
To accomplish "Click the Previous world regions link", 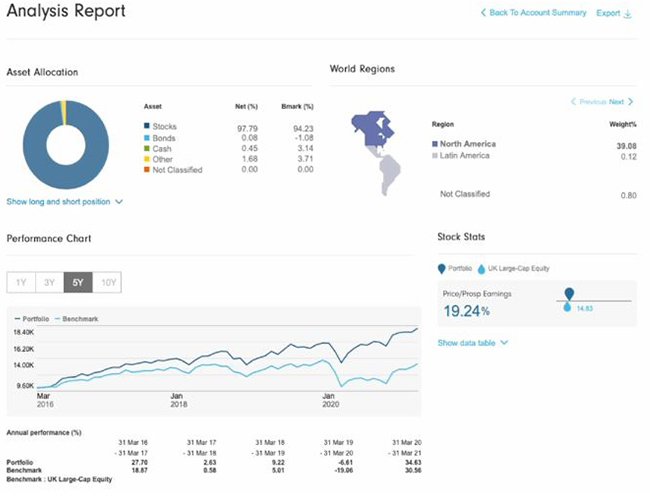I will pos(589,102).
